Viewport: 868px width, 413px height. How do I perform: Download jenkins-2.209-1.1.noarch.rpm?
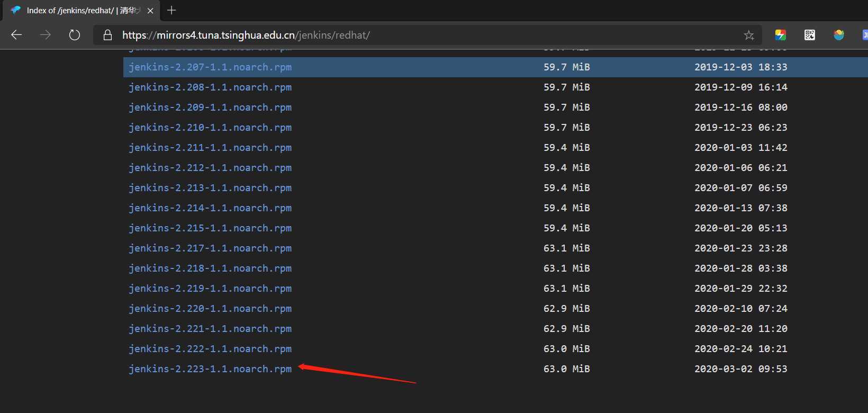pyautogui.click(x=210, y=107)
